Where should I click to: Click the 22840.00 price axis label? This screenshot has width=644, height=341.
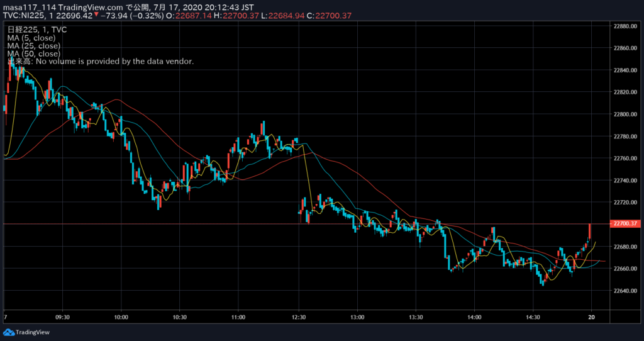625,70
